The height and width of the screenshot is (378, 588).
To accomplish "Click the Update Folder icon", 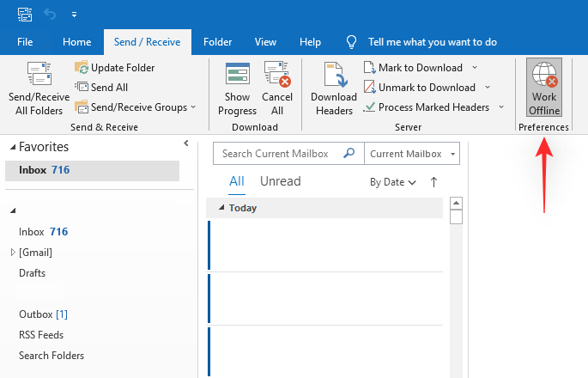I will (x=82, y=67).
